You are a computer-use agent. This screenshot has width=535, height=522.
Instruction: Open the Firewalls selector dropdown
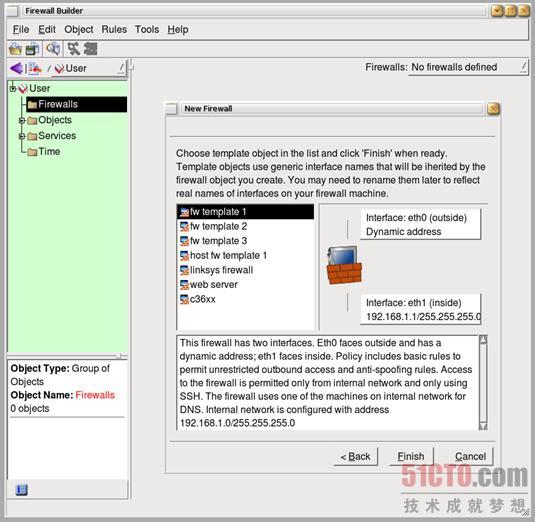coord(468,67)
